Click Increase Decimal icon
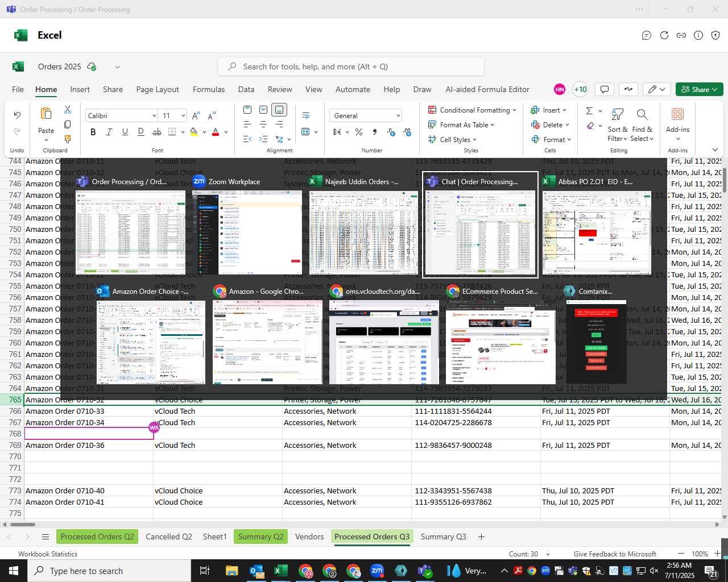Image resolution: width=728 pixels, height=582 pixels. pyautogui.click(x=391, y=132)
